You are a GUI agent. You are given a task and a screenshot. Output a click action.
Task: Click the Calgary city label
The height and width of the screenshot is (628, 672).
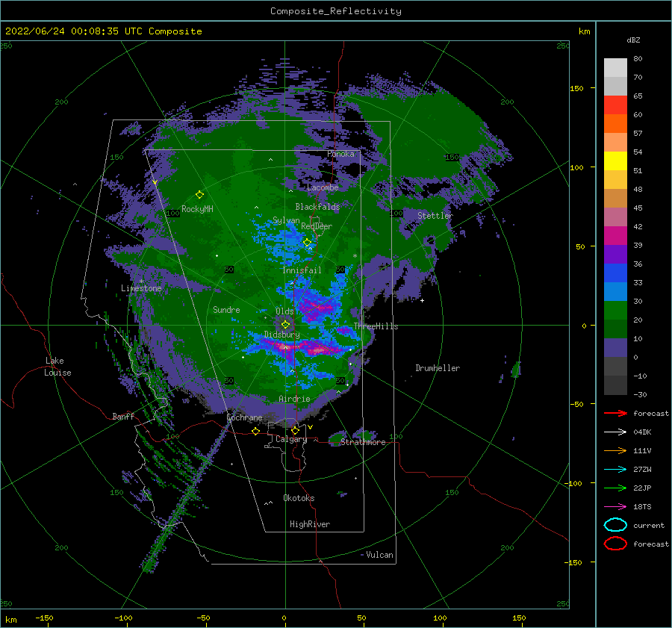(291, 439)
